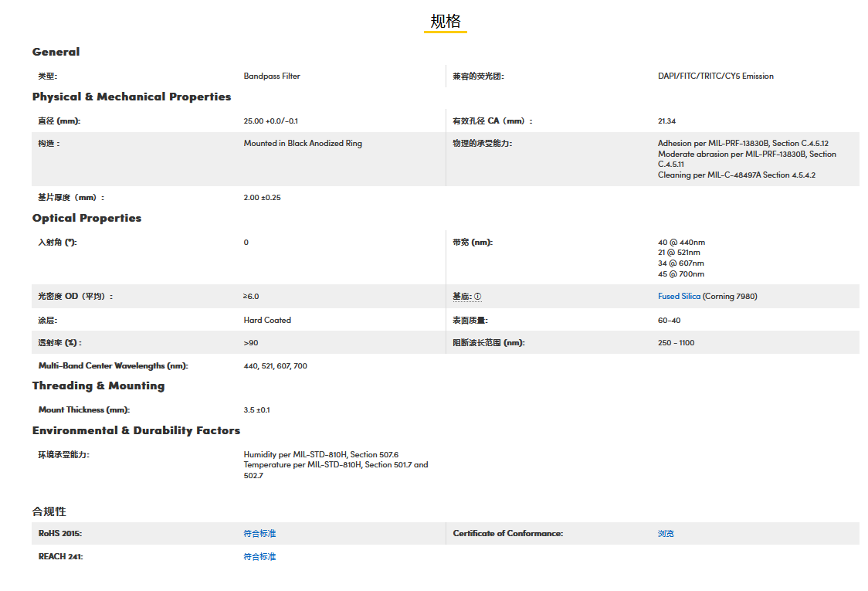This screenshot has height=591, width=868.
Task: Click Environmental & Durability Factors heading
Action: click(x=136, y=430)
